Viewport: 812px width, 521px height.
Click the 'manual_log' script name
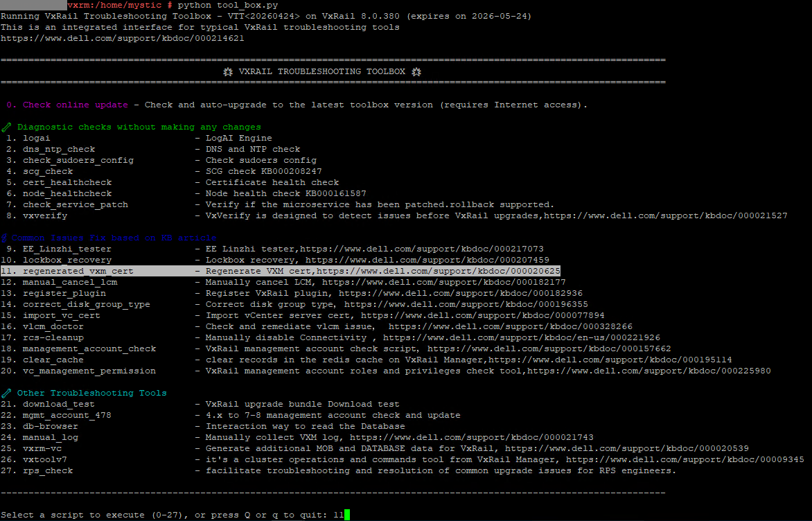coord(51,438)
